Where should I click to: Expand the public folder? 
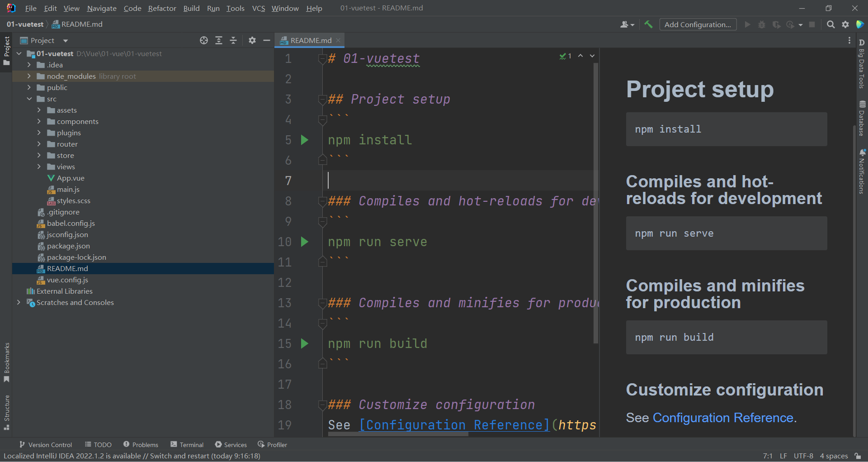tap(29, 87)
